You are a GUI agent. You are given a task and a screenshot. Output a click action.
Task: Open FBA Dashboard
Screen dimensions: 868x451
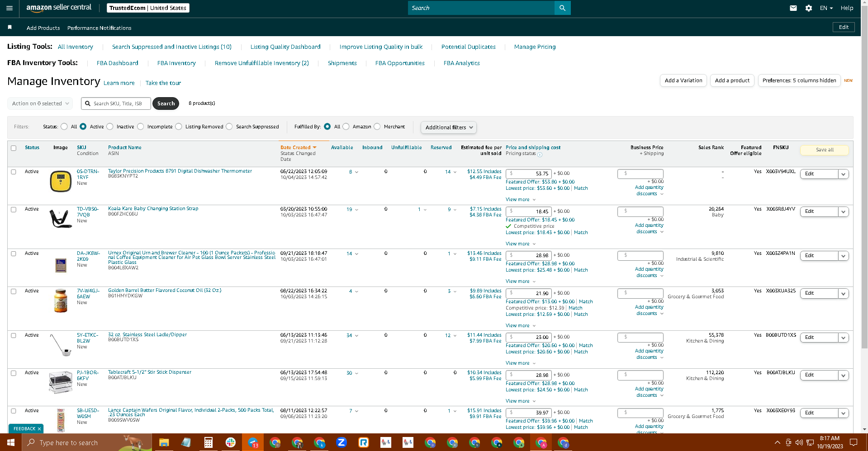[118, 63]
